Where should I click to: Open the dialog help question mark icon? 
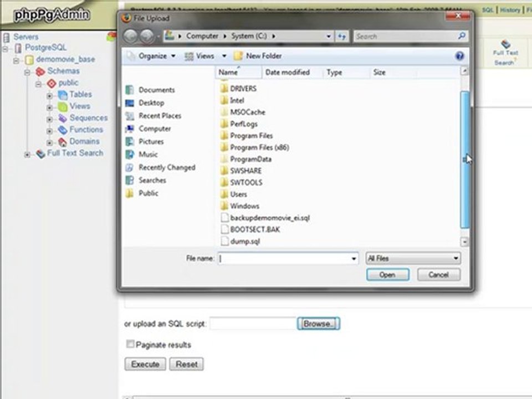[x=459, y=56]
